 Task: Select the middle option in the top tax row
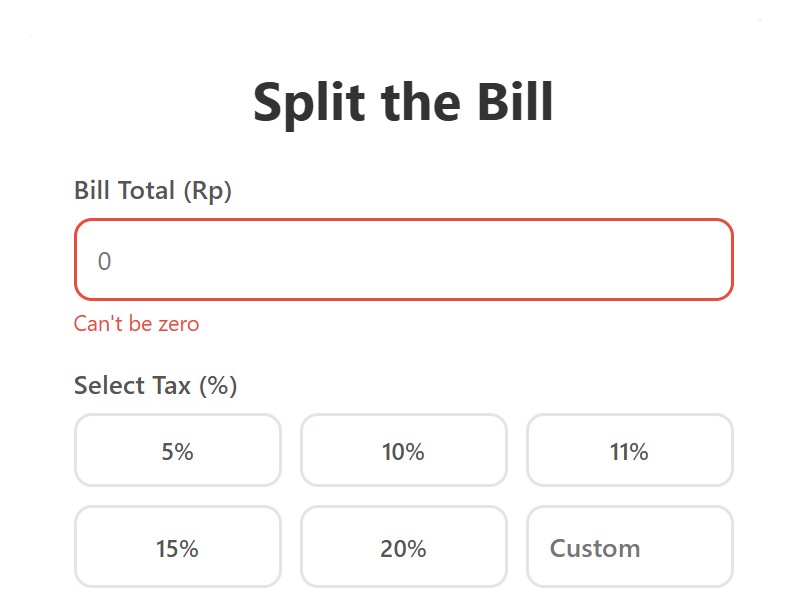pos(403,451)
